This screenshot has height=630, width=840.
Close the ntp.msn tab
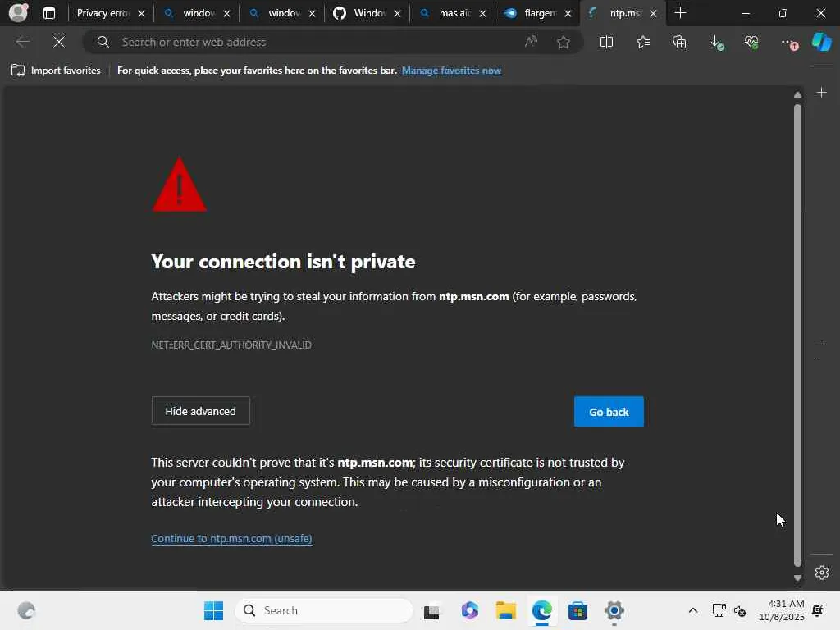pos(654,13)
